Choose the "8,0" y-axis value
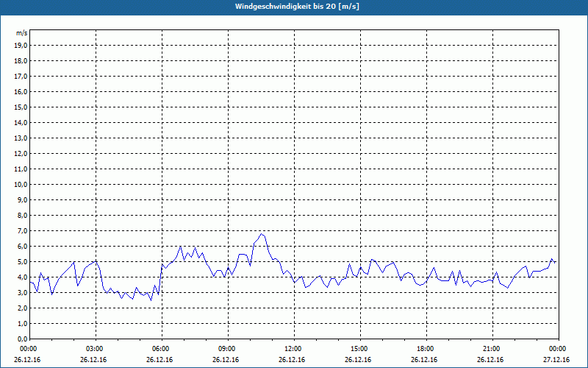Screen dimensions: 588x368 tap(22, 215)
